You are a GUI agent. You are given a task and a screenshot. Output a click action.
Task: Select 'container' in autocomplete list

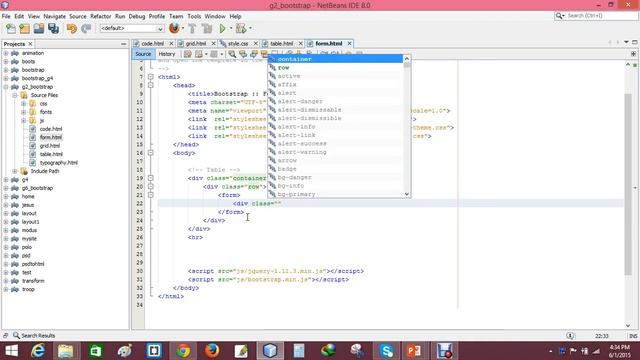(x=335, y=59)
